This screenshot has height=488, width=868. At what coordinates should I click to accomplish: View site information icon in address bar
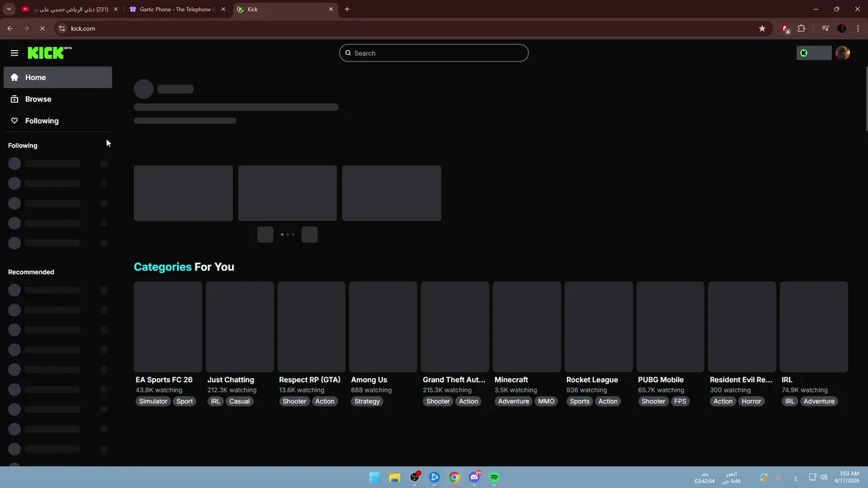pyautogui.click(x=62, y=28)
